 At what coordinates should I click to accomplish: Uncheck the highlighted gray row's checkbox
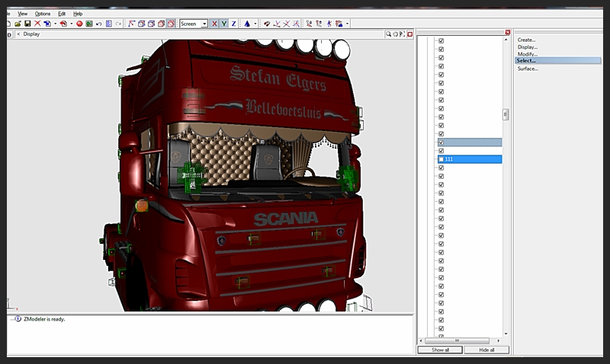coord(441,142)
